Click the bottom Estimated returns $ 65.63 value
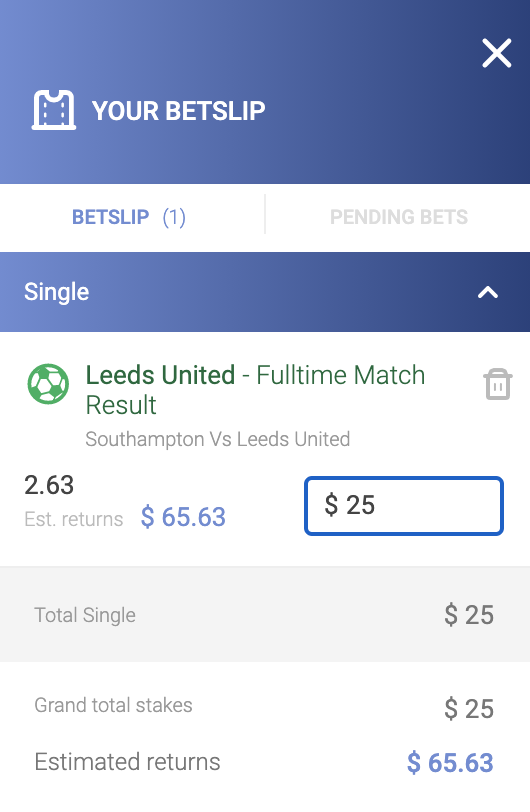 coord(450,763)
